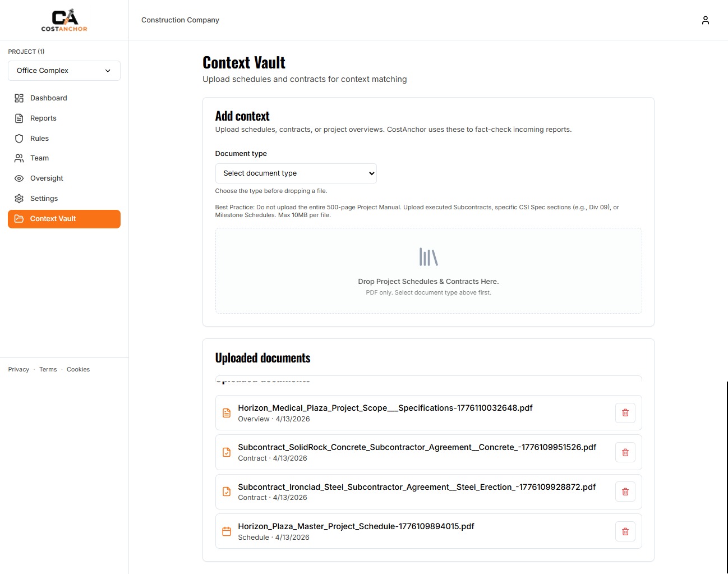Screen dimensions: 728x574
Task: Delete the Horizon_Plaza_Master_Project_Schedule PDF
Action: [625, 531]
